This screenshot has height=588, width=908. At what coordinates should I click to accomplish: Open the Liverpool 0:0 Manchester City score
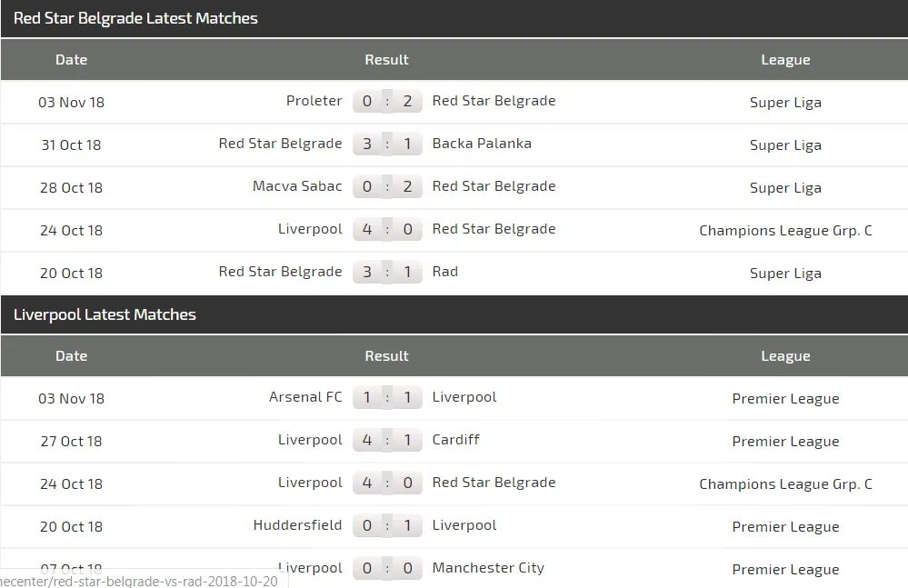[387, 569]
